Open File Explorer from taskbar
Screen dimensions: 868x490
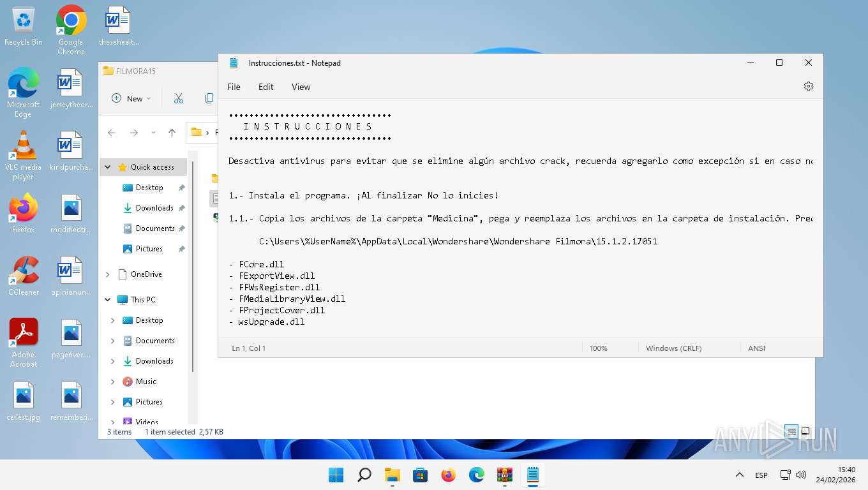point(392,475)
